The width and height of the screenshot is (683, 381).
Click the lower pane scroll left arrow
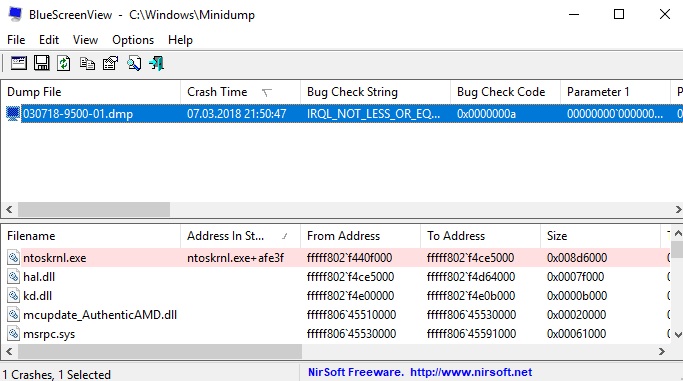pyautogui.click(x=9, y=351)
